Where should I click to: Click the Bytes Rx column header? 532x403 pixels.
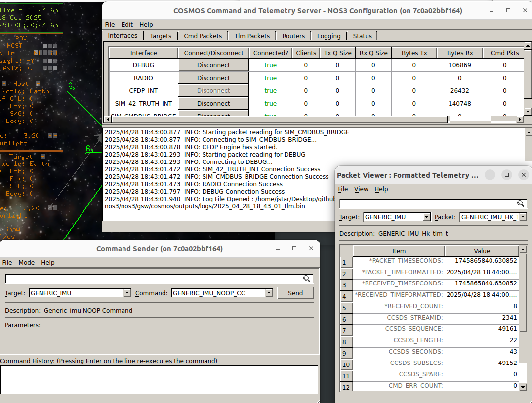460,53
